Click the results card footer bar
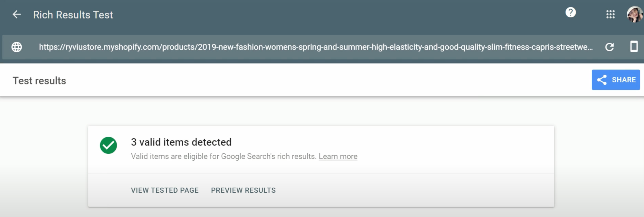 [x=321, y=190]
